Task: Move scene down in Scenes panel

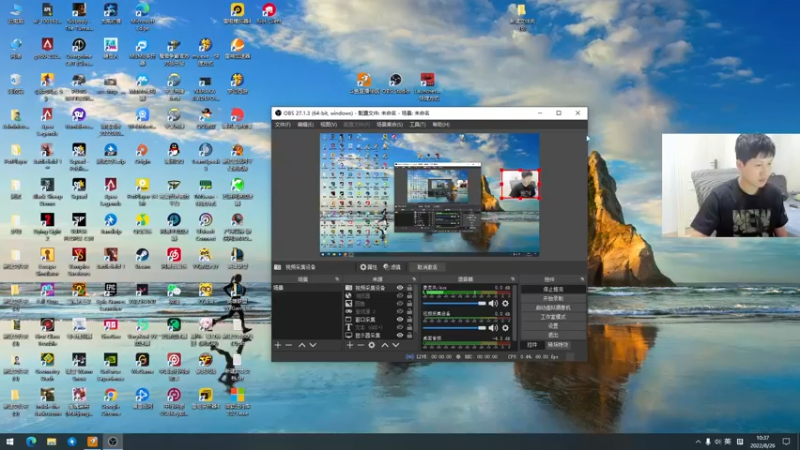Action: [x=313, y=345]
